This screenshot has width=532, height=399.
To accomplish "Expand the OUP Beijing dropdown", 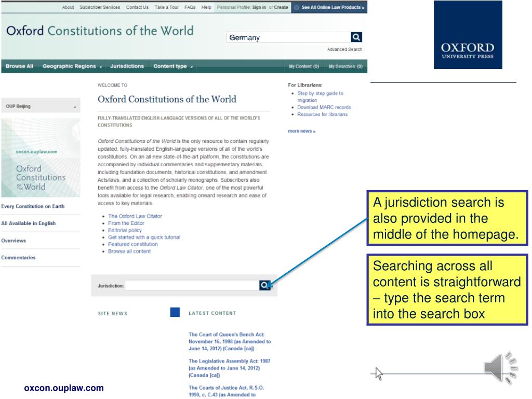I will (x=41, y=106).
